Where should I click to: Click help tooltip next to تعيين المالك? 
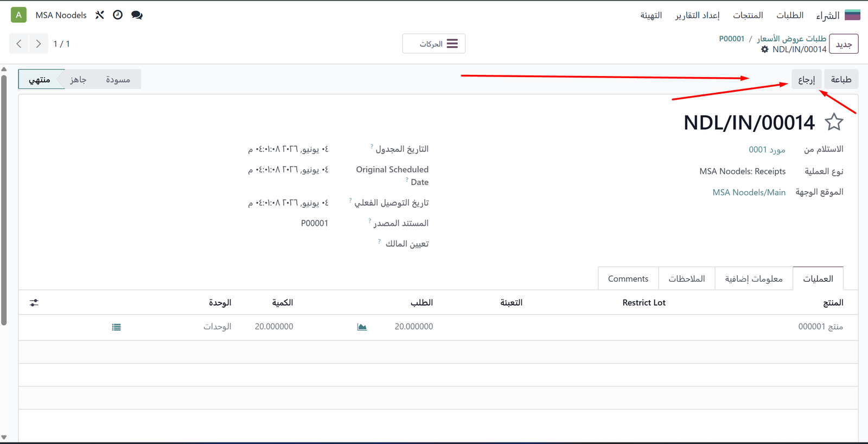point(379,242)
